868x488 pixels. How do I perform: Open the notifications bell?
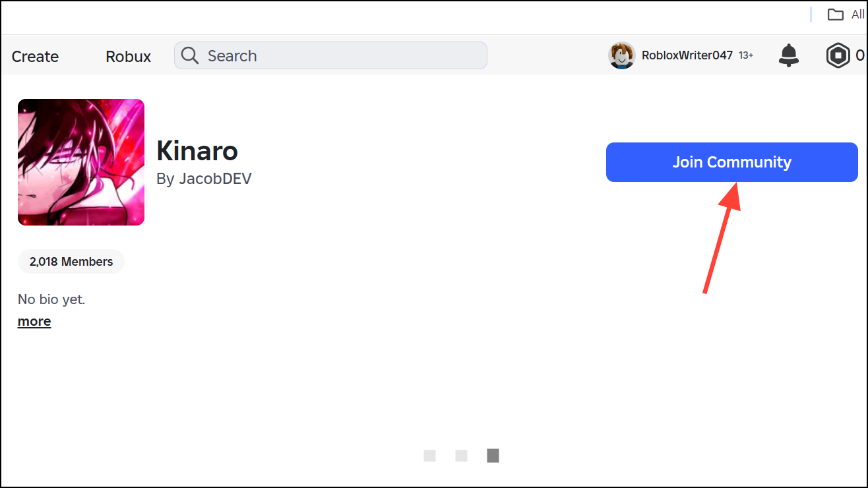788,55
